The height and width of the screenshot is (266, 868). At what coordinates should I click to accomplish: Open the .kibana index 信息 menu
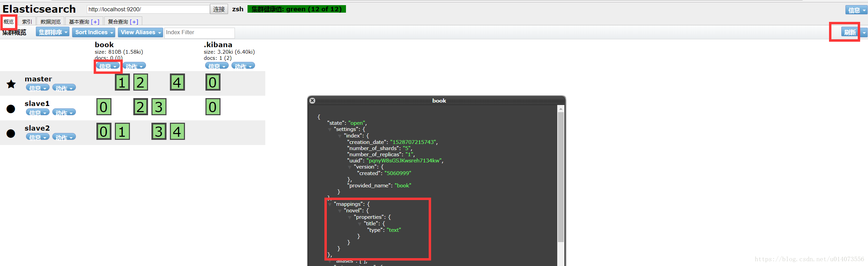217,66
